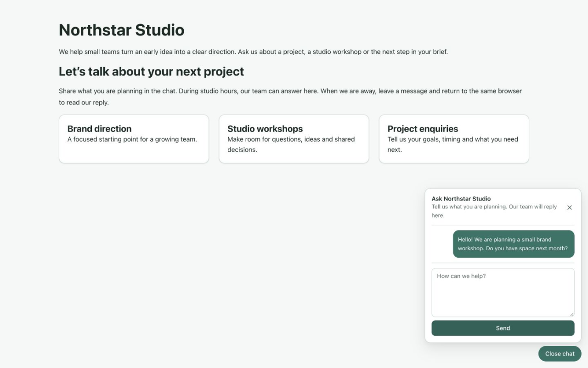The image size is (588, 368).
Task: Click the paragraph about studio hours
Action: (290, 97)
